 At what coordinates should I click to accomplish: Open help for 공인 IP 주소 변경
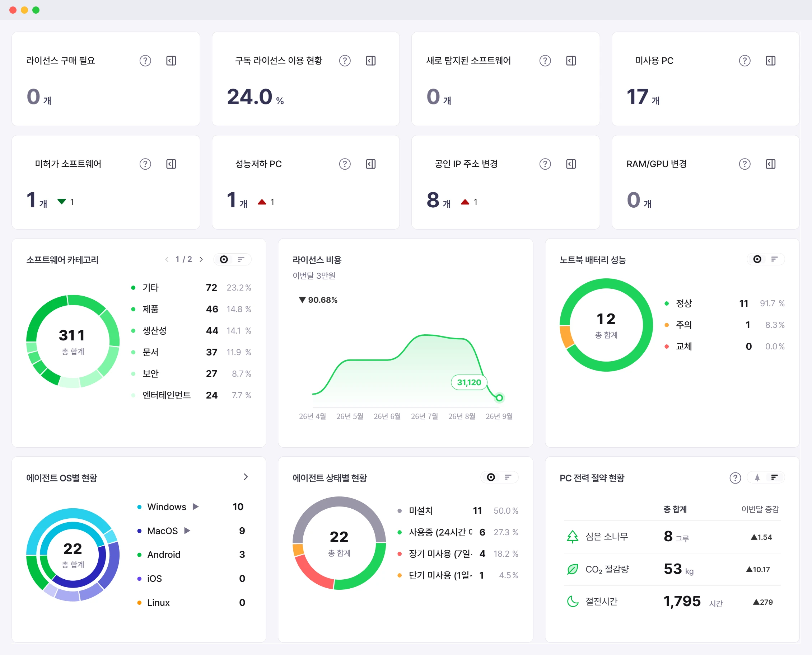tap(545, 164)
